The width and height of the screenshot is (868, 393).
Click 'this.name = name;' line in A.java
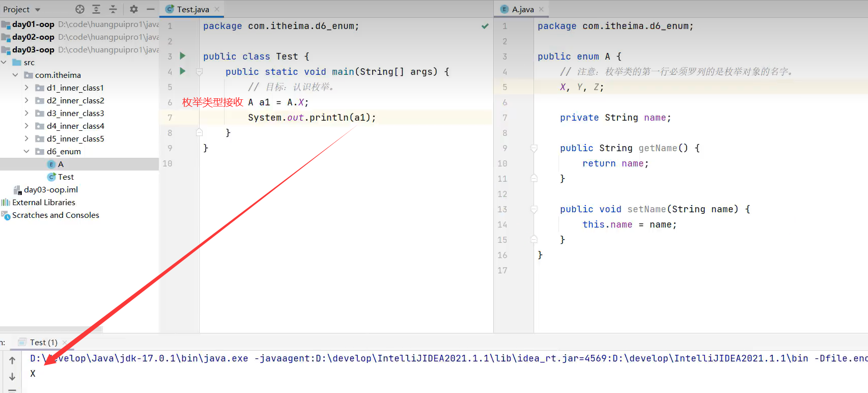[630, 224]
